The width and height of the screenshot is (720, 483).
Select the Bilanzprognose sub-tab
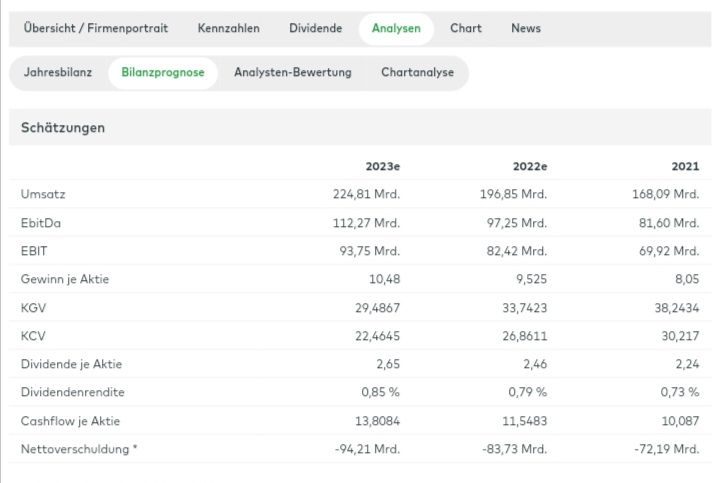pyautogui.click(x=163, y=73)
